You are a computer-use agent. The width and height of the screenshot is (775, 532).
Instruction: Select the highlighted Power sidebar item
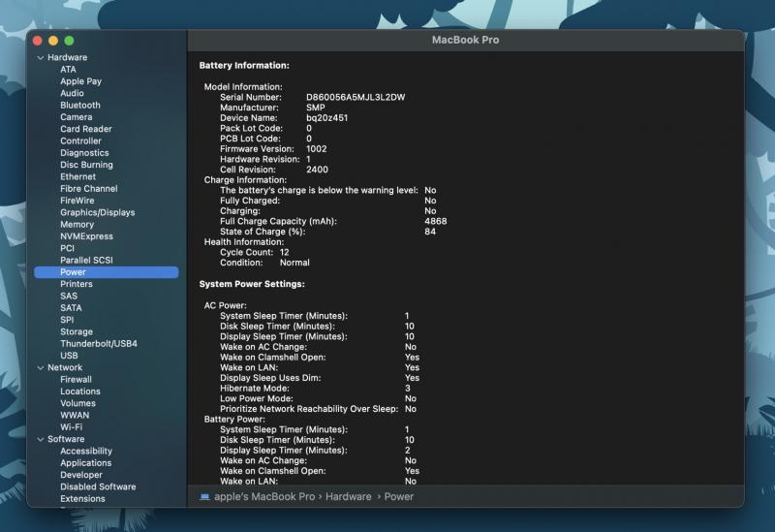pos(73,272)
